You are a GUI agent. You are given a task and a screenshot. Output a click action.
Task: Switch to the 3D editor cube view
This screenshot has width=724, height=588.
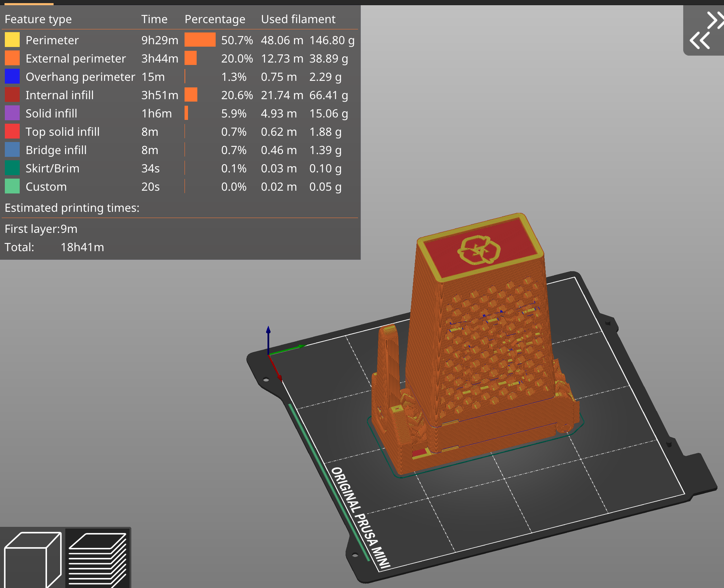pyautogui.click(x=33, y=559)
